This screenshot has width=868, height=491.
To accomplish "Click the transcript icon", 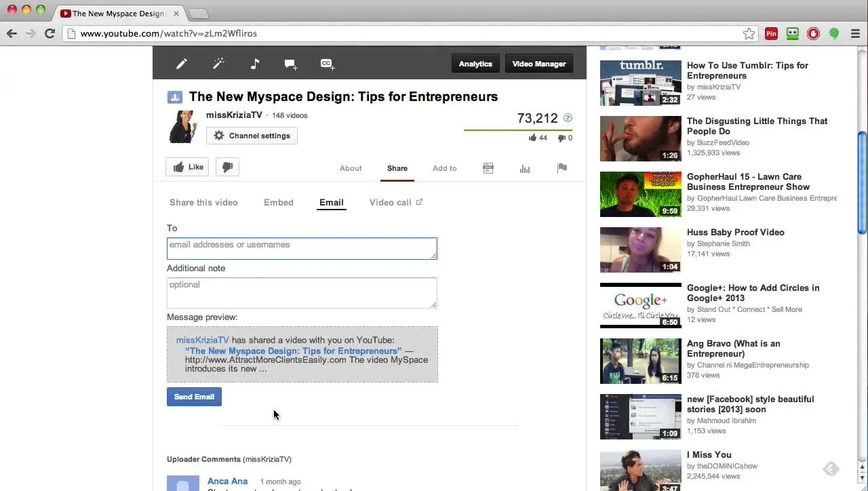I will 488,168.
